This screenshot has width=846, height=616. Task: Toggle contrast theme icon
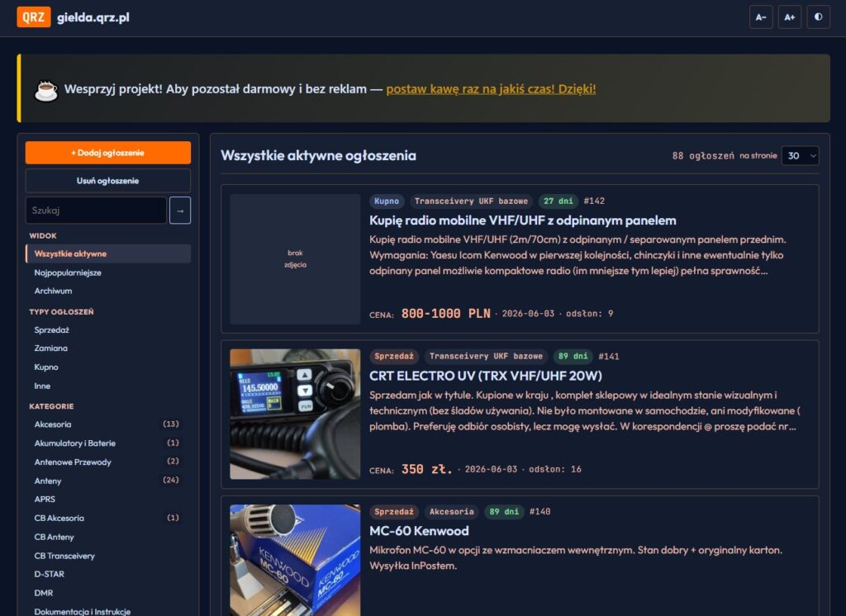click(818, 17)
